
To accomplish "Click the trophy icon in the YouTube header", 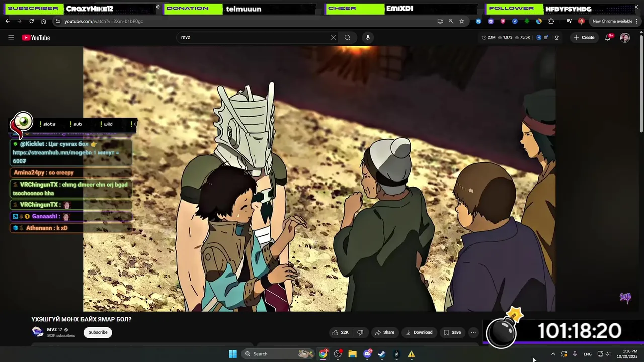I will tap(557, 37).
